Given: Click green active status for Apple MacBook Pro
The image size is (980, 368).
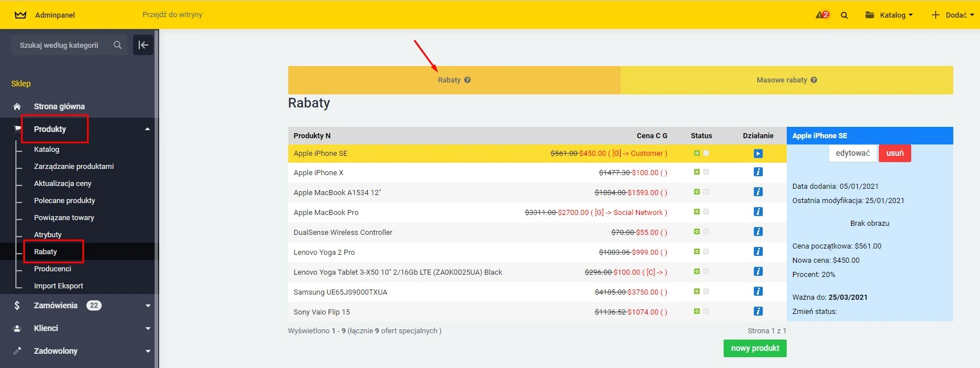Looking at the screenshot, I should tap(697, 212).
